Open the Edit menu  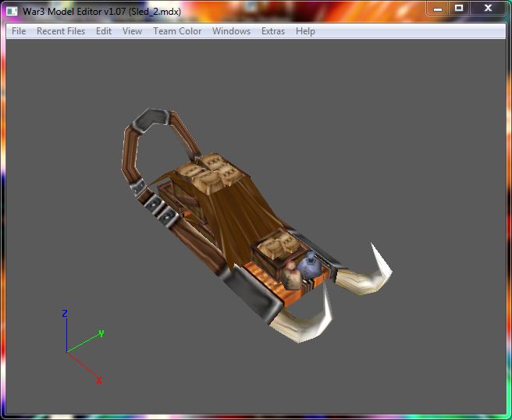click(x=104, y=31)
